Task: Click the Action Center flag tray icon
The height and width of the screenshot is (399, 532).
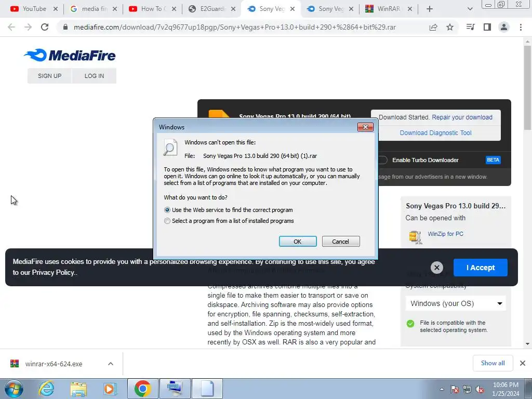Action: pyautogui.click(x=455, y=389)
